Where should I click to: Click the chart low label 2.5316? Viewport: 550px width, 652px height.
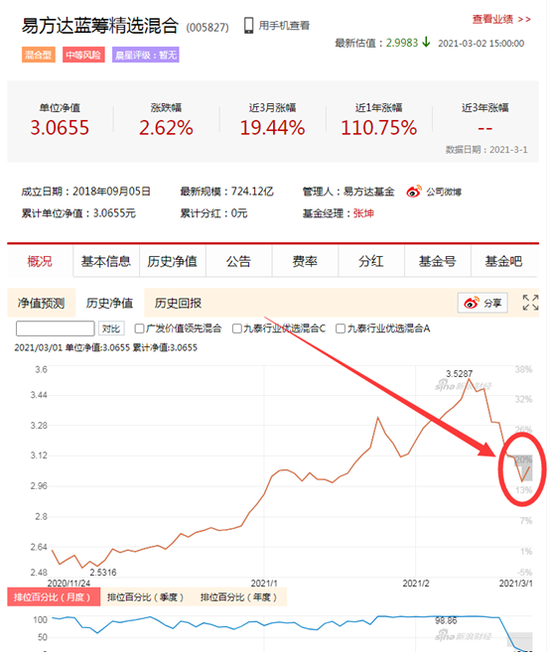pos(103,572)
